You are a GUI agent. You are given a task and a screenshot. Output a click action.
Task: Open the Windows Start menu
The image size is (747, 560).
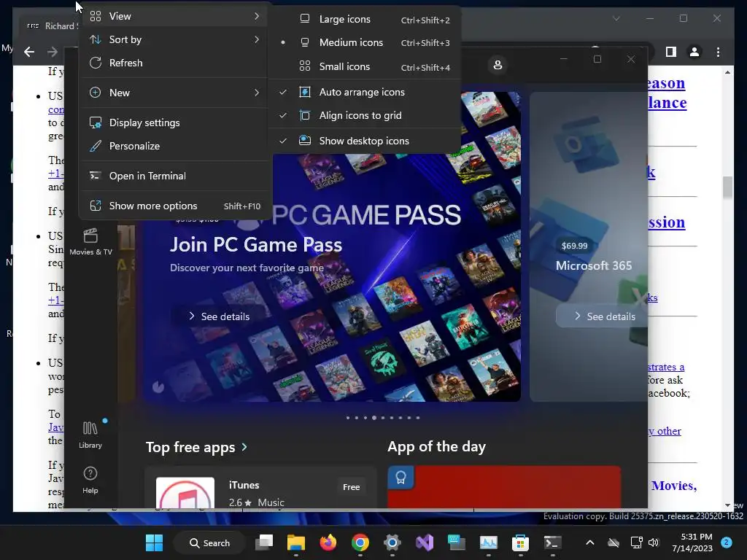[x=154, y=542]
